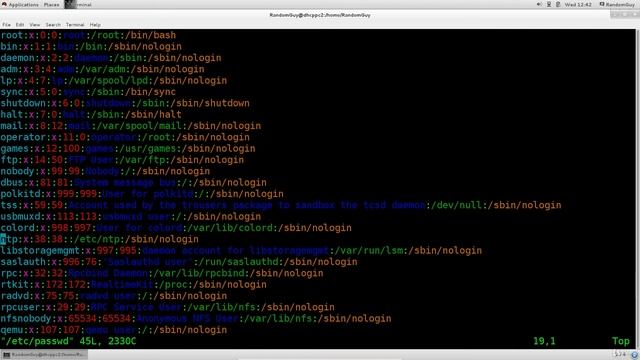Click the window title RandomGuy@dhcppc2

click(320, 15)
